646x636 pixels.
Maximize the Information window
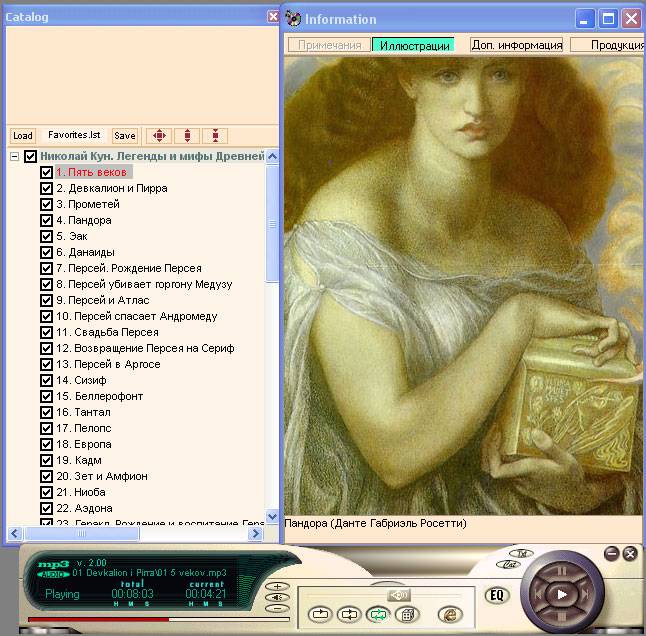[608, 19]
